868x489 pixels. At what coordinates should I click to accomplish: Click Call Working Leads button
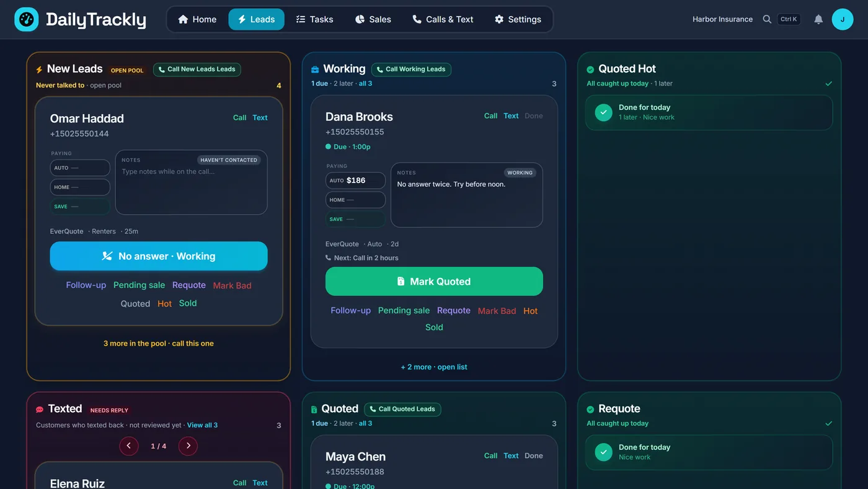click(411, 70)
